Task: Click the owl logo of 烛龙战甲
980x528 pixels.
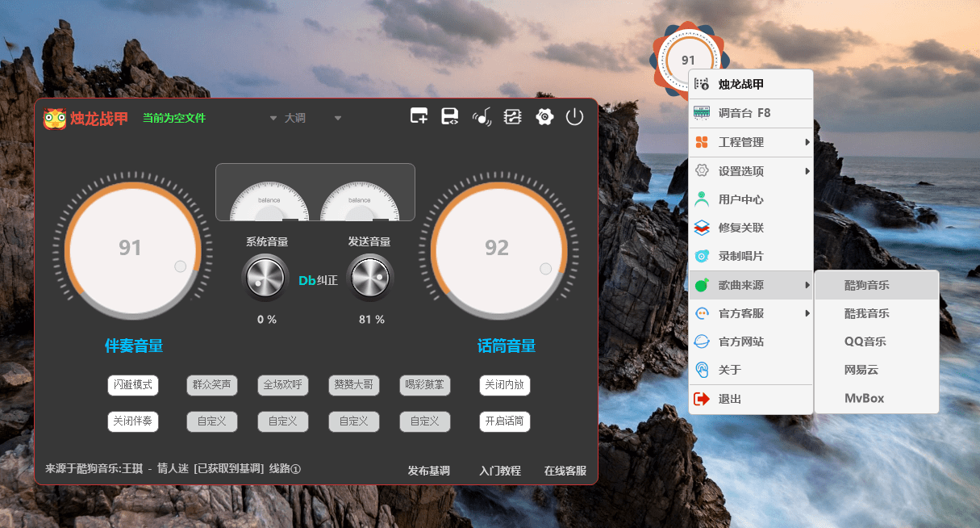Action: (55, 119)
